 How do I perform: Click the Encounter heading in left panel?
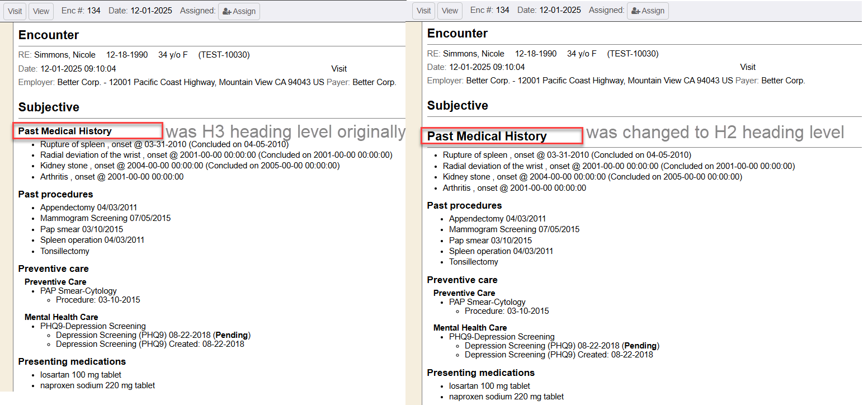pyautogui.click(x=49, y=35)
